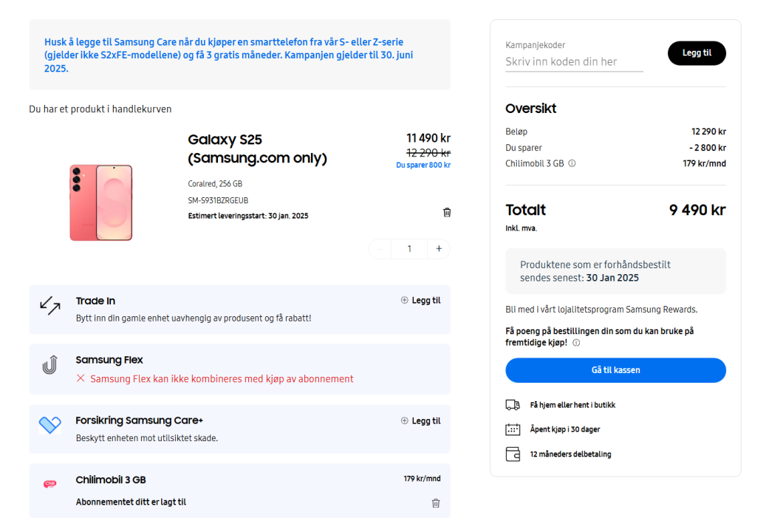Increase Galaxy S25 quantity with plus
The image size is (783, 532).
click(x=439, y=249)
